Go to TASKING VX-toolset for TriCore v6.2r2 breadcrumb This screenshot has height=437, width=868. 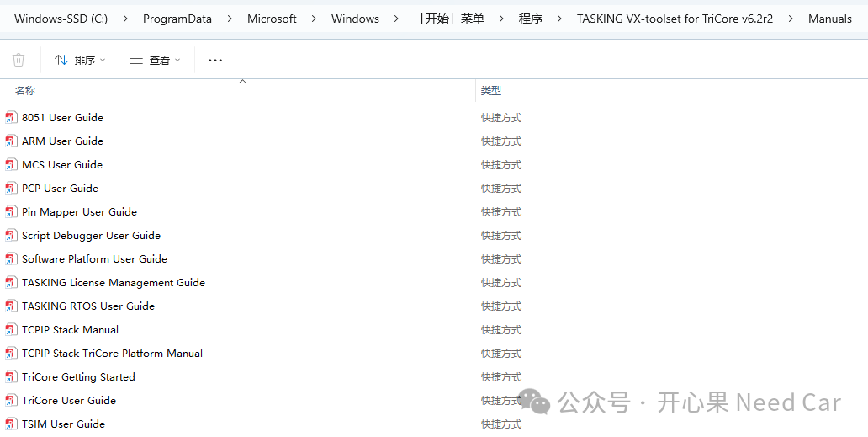tap(675, 19)
